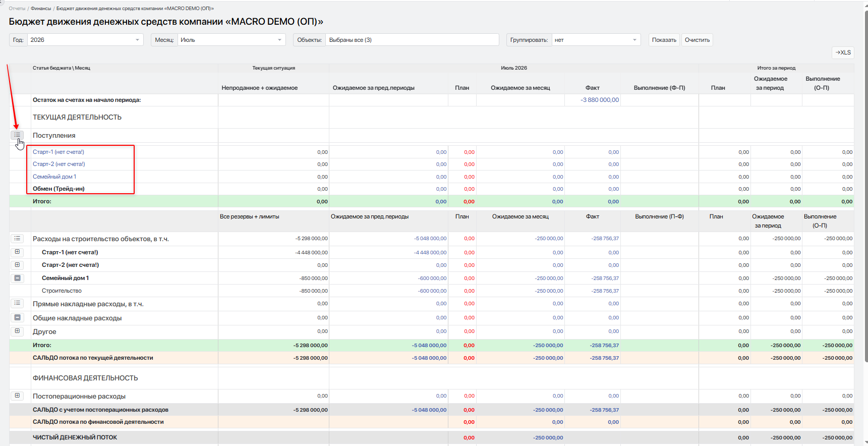
Task: Export the report via XLS button
Action: tap(843, 52)
